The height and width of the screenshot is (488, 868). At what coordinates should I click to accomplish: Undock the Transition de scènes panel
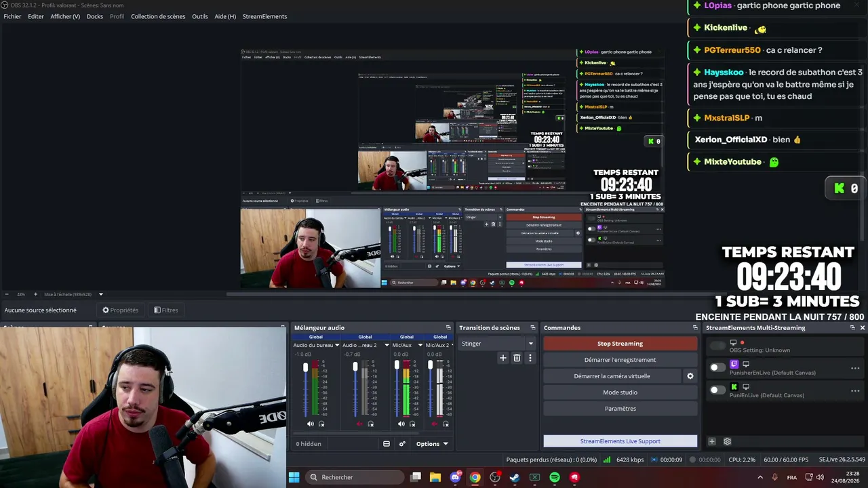coord(532,328)
